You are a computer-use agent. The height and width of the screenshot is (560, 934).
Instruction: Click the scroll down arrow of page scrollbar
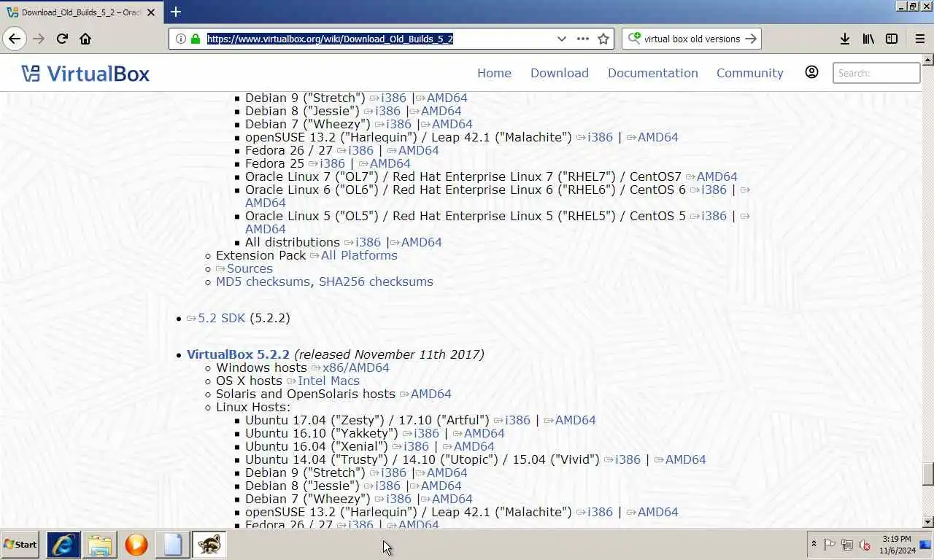pyautogui.click(x=928, y=522)
